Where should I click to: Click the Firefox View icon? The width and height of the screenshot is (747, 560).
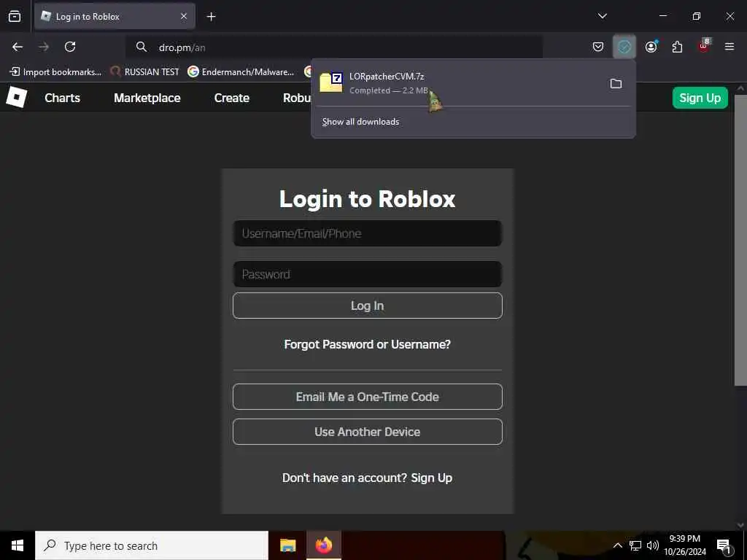pos(15,16)
